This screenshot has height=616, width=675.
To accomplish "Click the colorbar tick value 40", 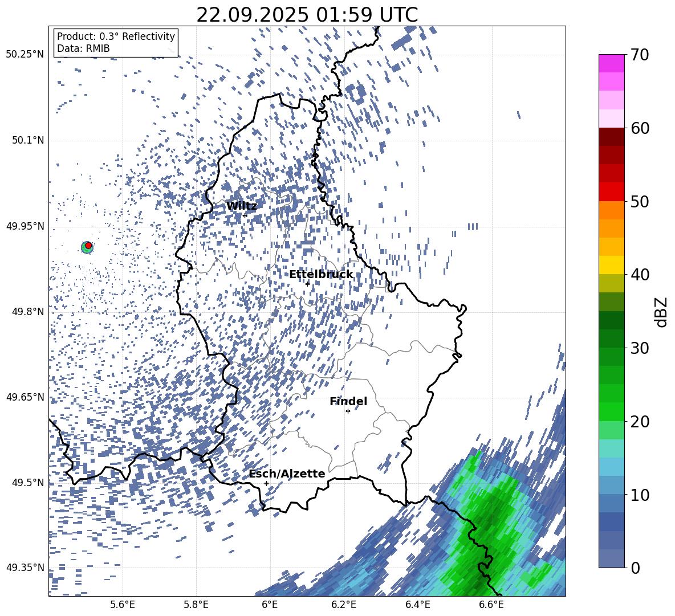I will tap(640, 275).
